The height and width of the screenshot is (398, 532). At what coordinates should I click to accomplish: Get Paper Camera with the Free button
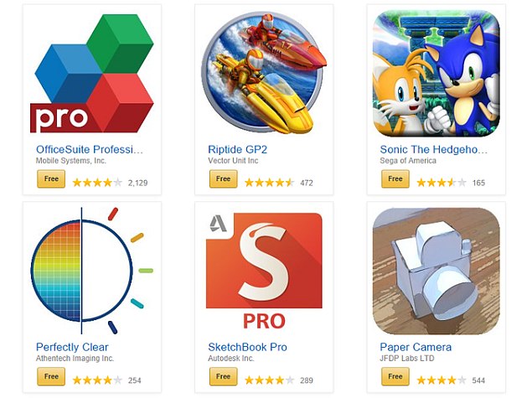pyautogui.click(x=395, y=376)
